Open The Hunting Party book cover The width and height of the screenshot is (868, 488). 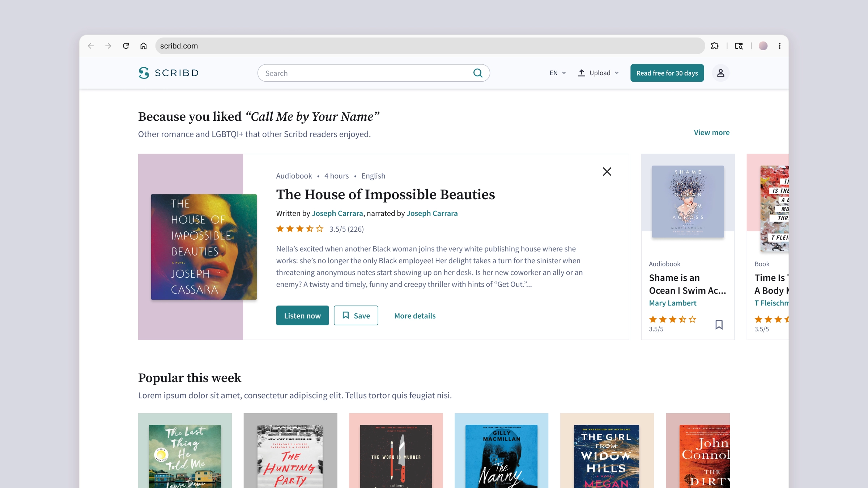coord(290,456)
